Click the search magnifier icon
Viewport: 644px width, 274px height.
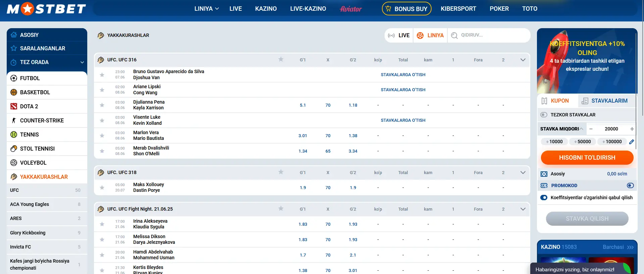[x=454, y=35]
